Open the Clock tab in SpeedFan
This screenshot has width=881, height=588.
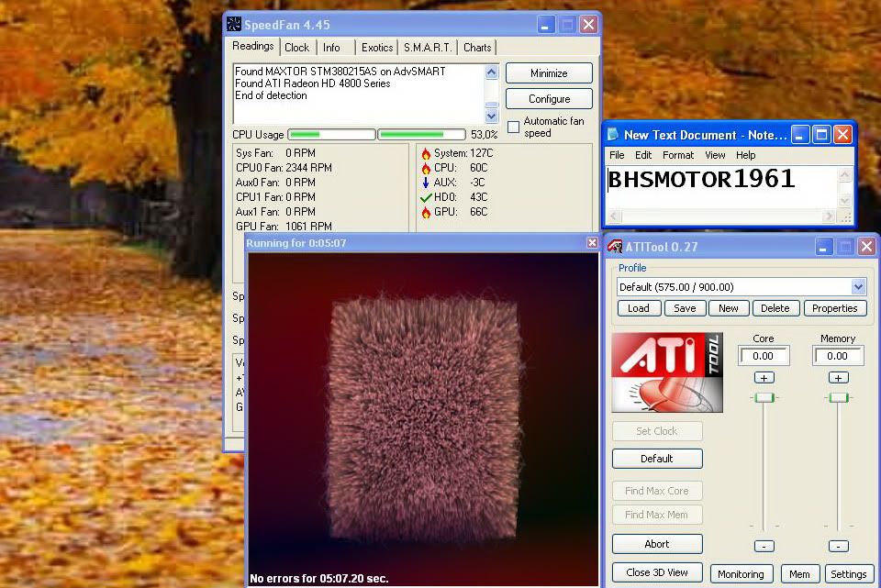point(296,48)
